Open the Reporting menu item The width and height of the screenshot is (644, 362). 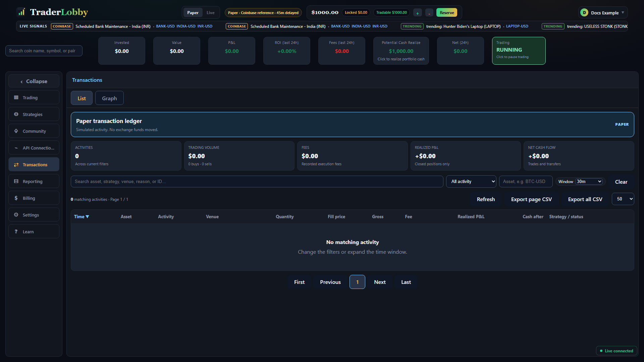pos(34,181)
